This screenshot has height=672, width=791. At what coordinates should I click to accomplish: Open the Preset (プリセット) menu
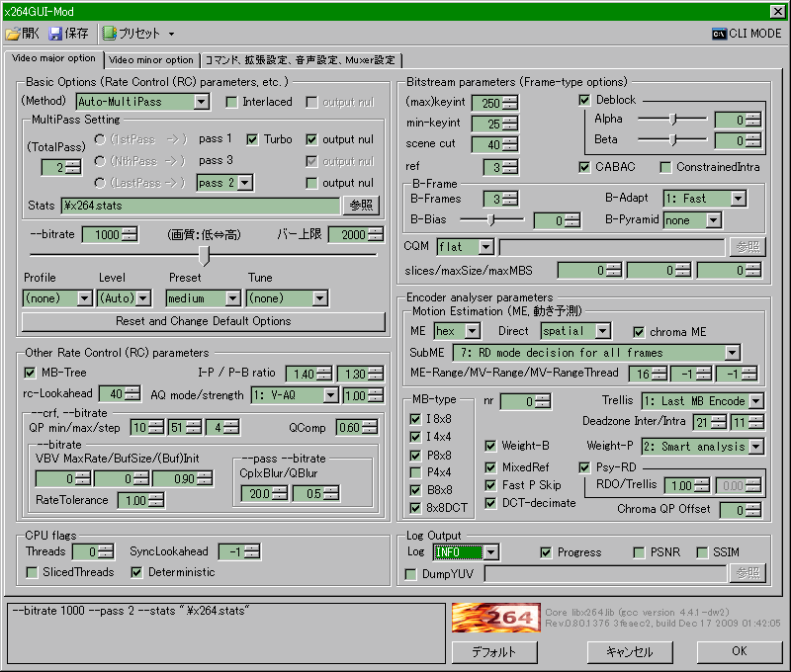138,34
